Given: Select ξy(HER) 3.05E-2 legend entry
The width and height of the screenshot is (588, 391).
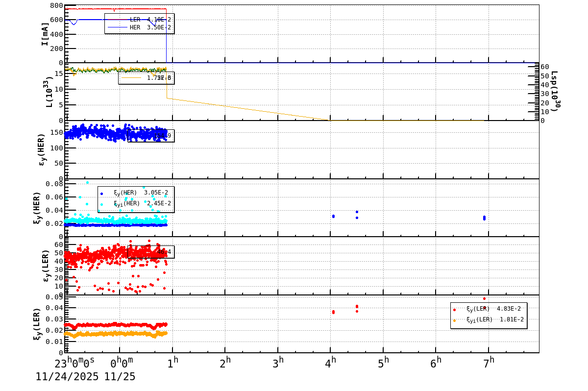Looking at the screenshot, I should pos(135,193).
